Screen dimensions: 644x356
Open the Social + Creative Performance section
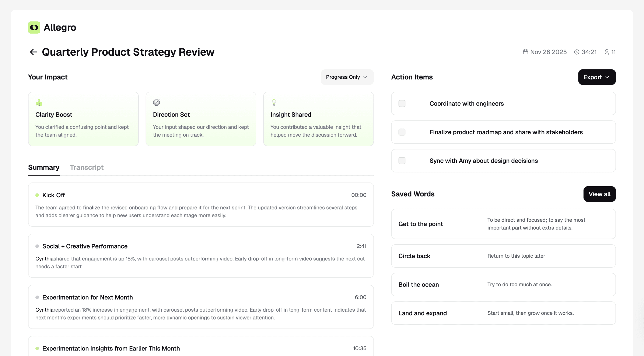[x=85, y=246]
